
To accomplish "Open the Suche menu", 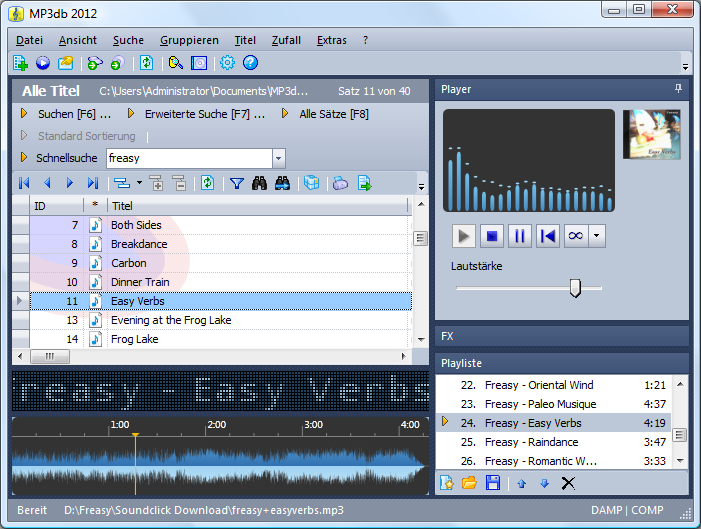I will pos(128,40).
